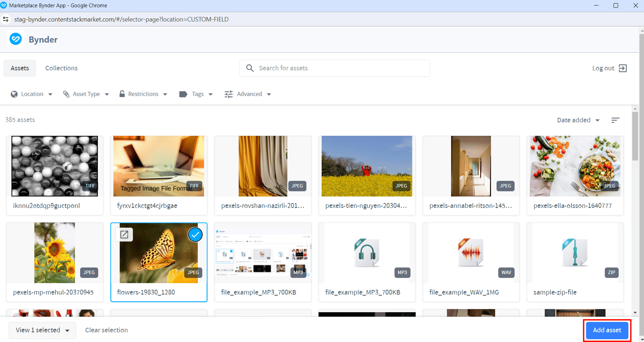Click the ZIP archive file icon
This screenshot has width=644, height=342.
pos(575,253)
